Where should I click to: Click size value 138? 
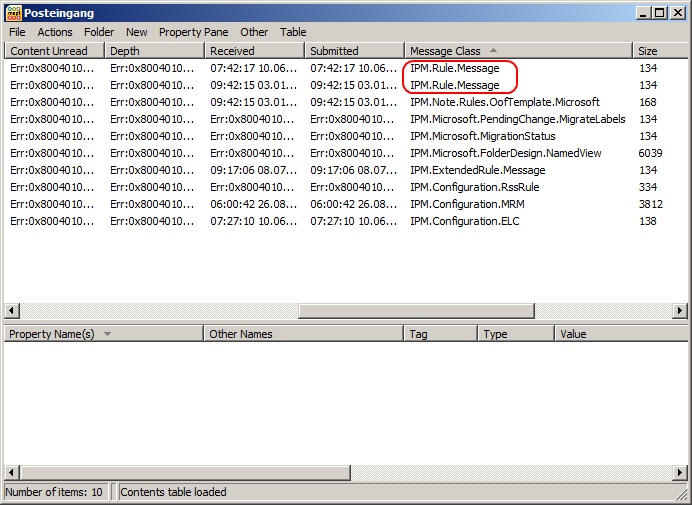point(648,221)
